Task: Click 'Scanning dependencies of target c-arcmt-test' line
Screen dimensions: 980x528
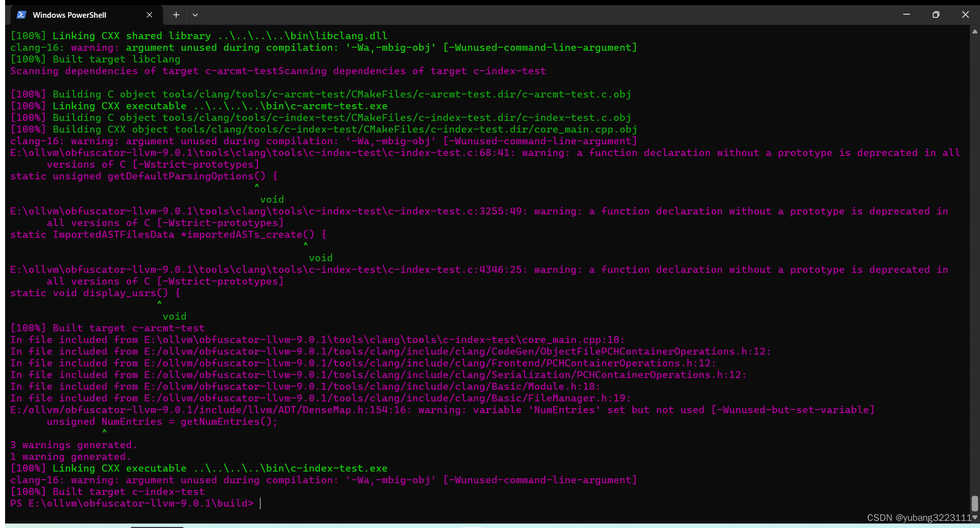Action: [278, 71]
